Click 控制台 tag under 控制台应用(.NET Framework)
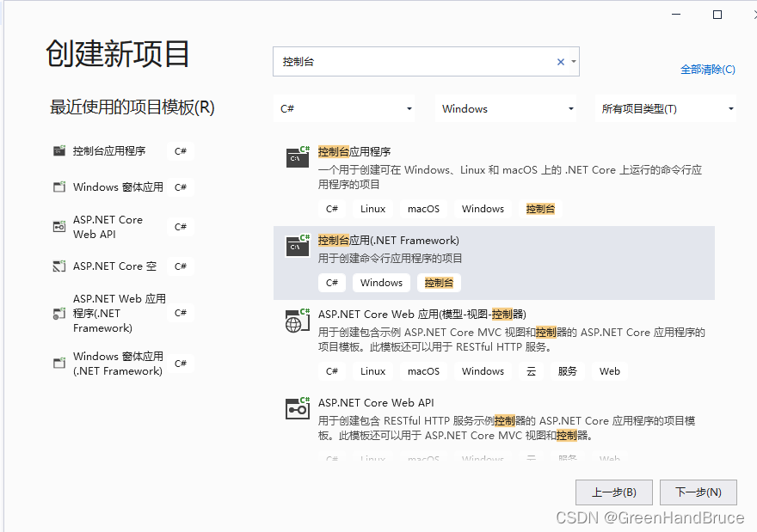Image resolution: width=757 pixels, height=532 pixels. [x=439, y=283]
